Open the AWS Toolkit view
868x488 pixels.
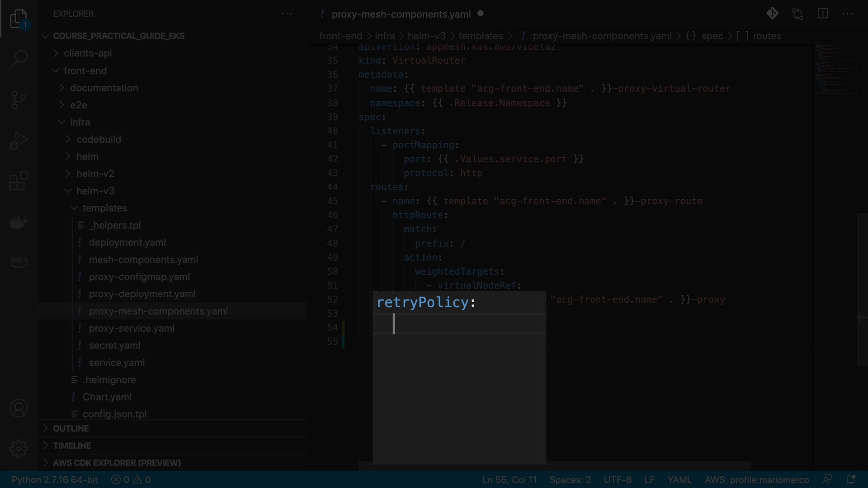tap(19, 261)
